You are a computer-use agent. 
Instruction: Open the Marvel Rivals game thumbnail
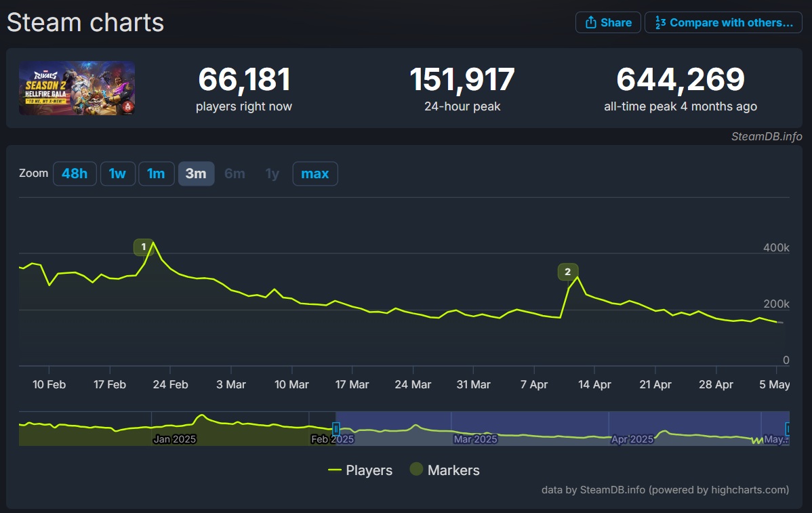pos(77,88)
